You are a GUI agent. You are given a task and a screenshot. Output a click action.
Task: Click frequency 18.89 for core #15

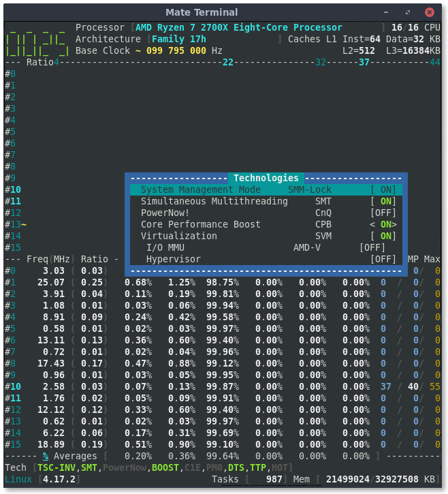tap(50, 444)
